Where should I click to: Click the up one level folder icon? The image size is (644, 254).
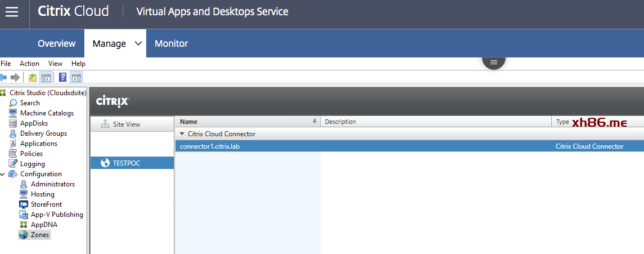click(x=33, y=77)
